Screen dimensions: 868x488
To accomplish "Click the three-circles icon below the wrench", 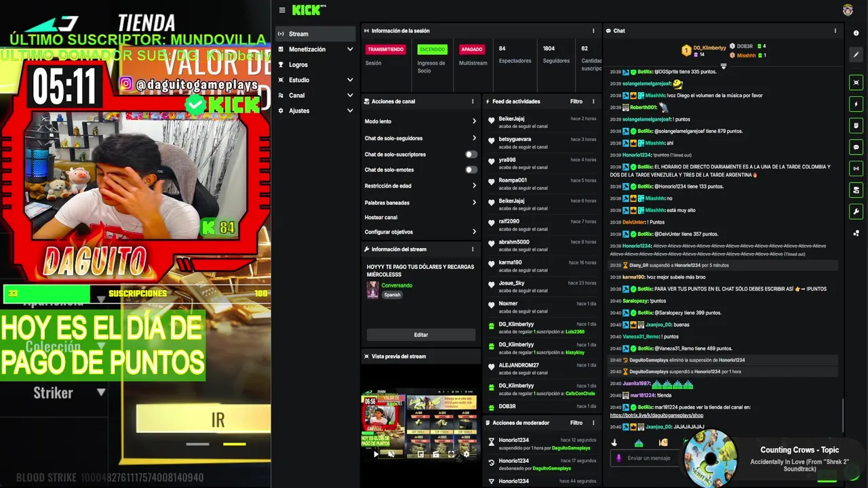I will [x=856, y=233].
